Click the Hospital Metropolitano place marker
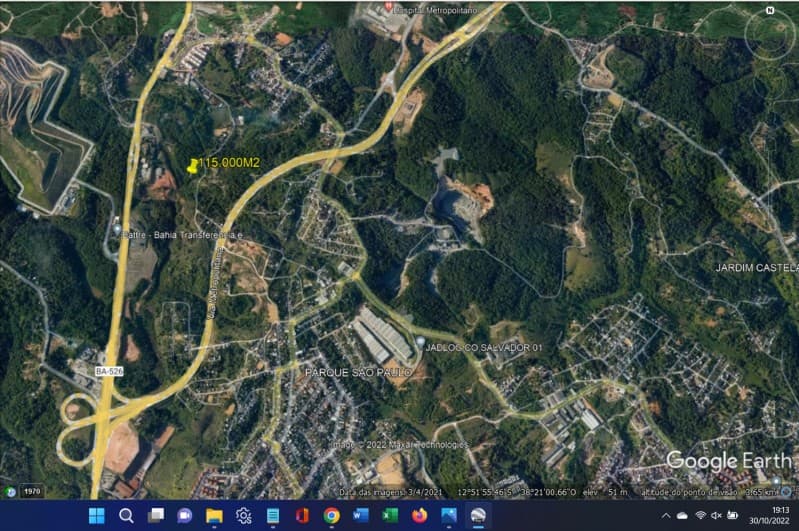This screenshot has width=799, height=531. coord(388,7)
